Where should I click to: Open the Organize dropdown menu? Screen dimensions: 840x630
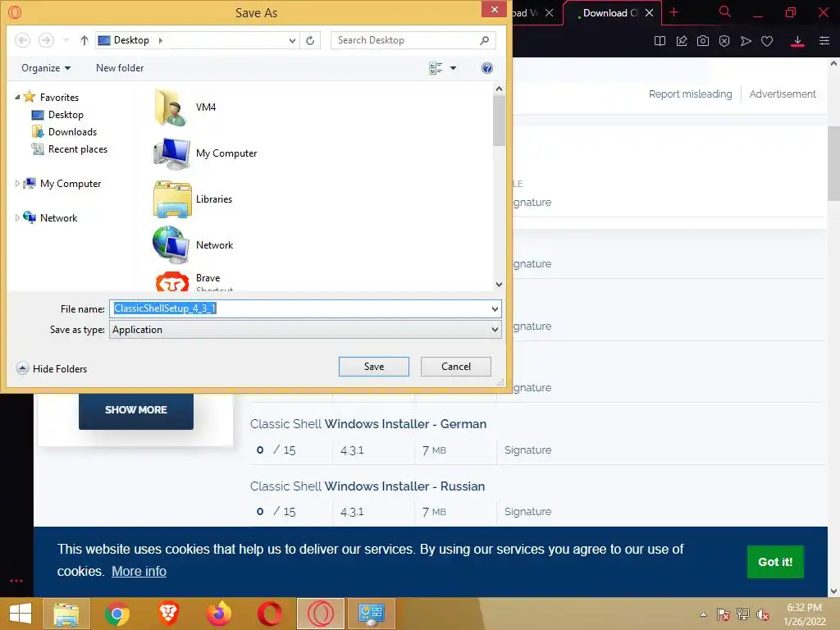pyautogui.click(x=46, y=68)
